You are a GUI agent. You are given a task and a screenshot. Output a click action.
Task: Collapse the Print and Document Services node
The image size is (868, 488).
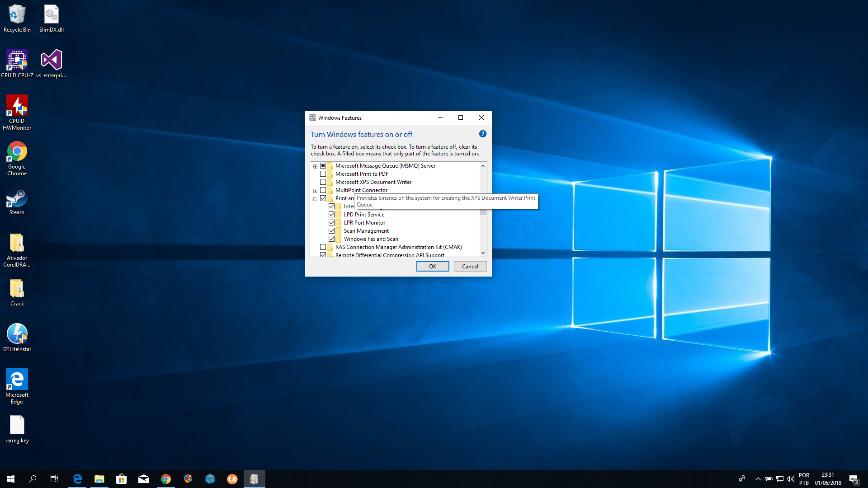point(316,199)
